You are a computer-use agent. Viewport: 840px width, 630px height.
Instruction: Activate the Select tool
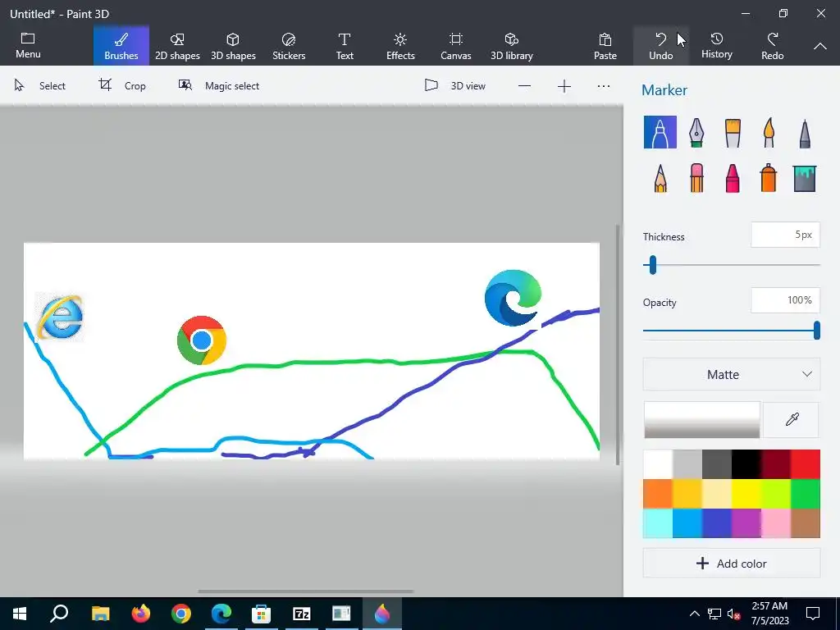click(40, 85)
